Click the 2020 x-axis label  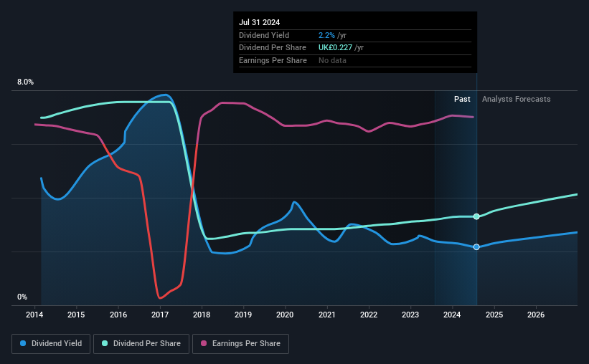point(285,315)
